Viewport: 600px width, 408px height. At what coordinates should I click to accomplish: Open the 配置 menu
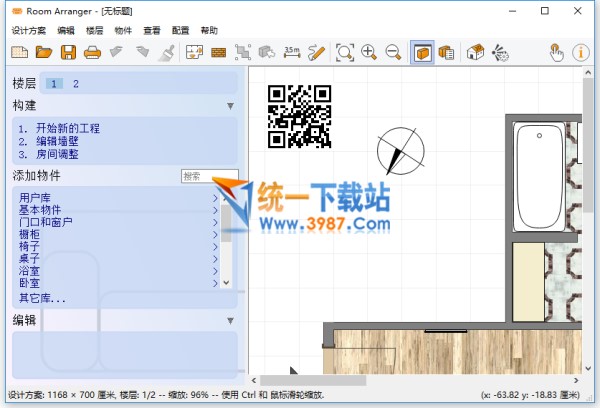180,31
